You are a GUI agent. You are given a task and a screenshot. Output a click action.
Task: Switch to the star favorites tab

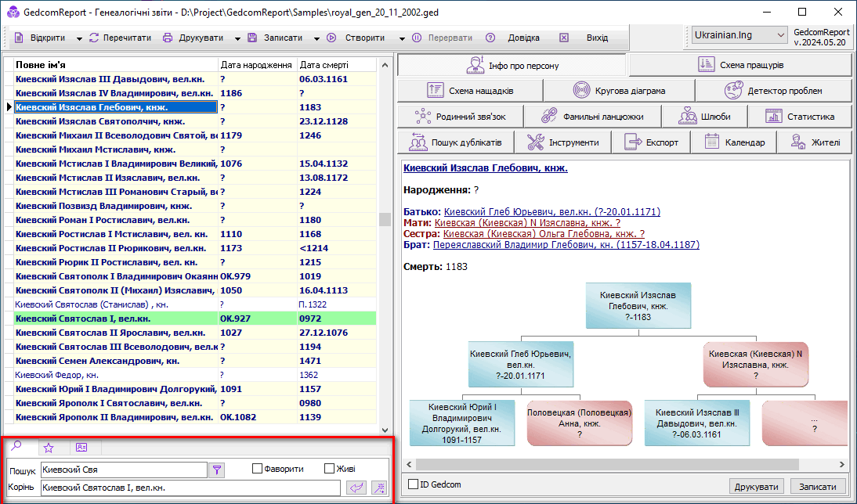(x=49, y=448)
